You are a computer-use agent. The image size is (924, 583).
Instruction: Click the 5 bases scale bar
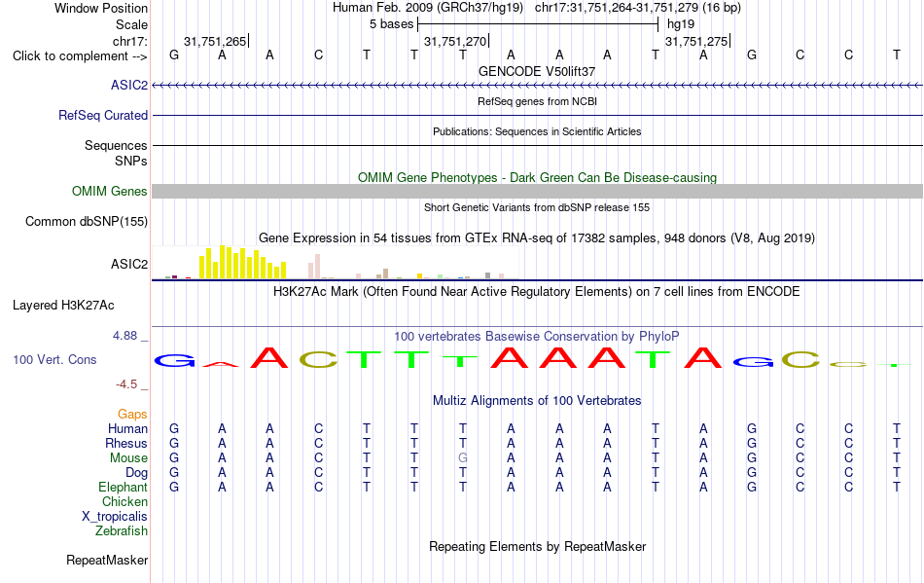click(x=538, y=24)
